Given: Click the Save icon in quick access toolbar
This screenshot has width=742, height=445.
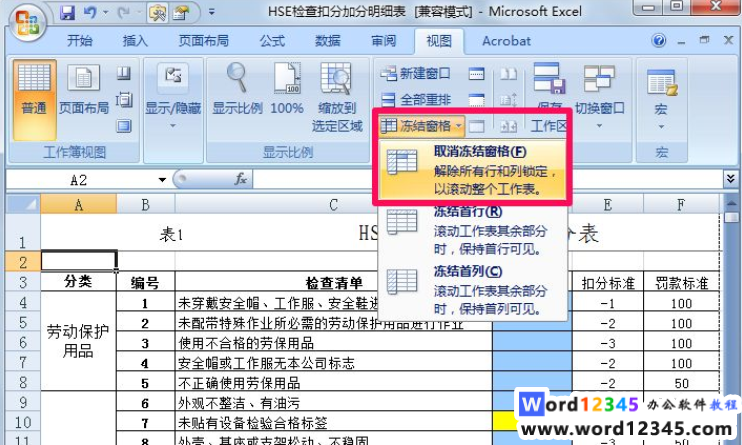Looking at the screenshot, I should (x=68, y=12).
